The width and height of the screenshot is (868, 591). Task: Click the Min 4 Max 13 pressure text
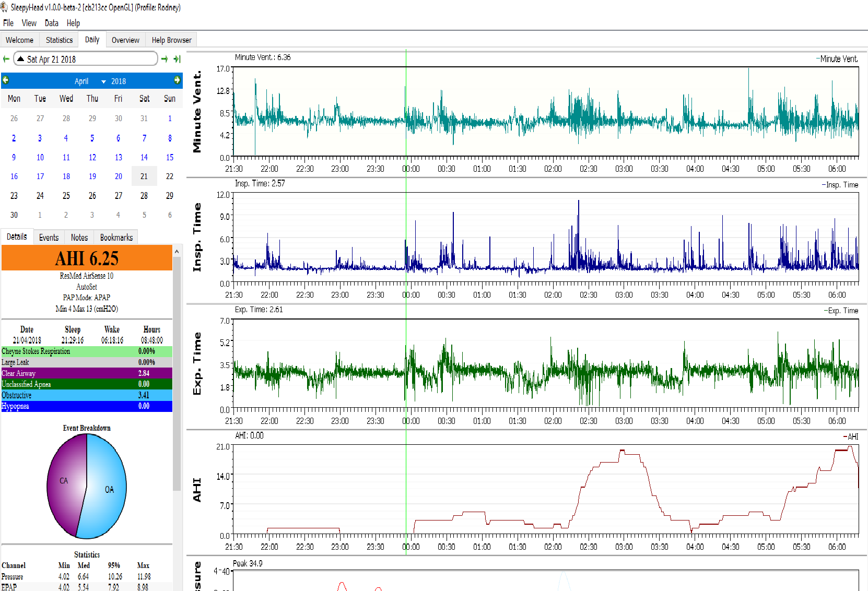point(87,309)
